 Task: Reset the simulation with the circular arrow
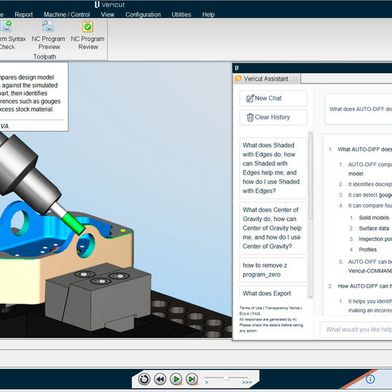[x=144, y=379]
